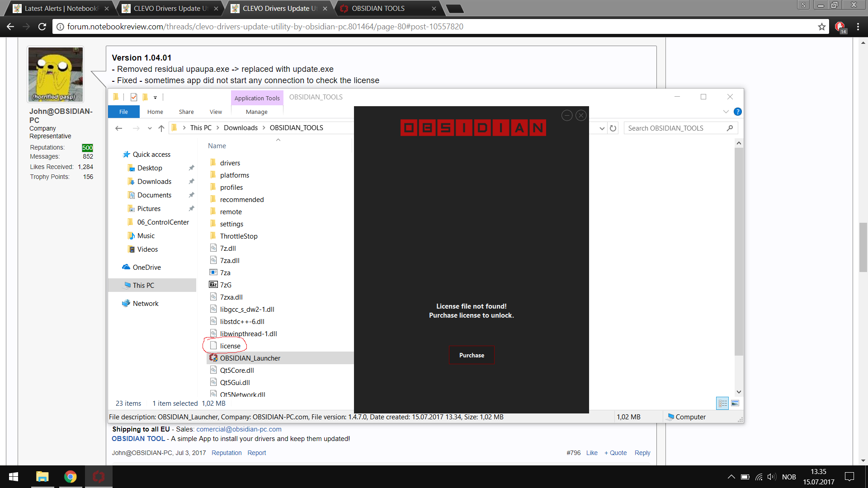Open the Home ribbon tab

click(155, 112)
